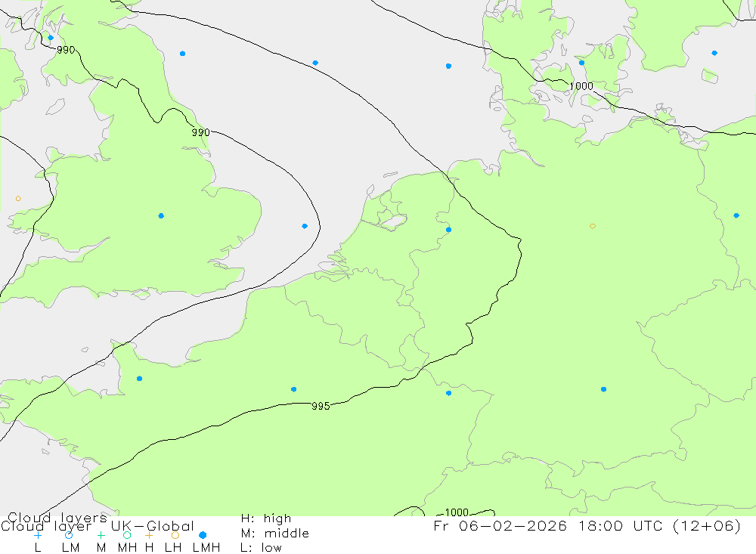Viewport: 756px width, 554px height.
Task: Select the blue dot beside the 995 isobar label
Action: pyautogui.click(x=293, y=389)
